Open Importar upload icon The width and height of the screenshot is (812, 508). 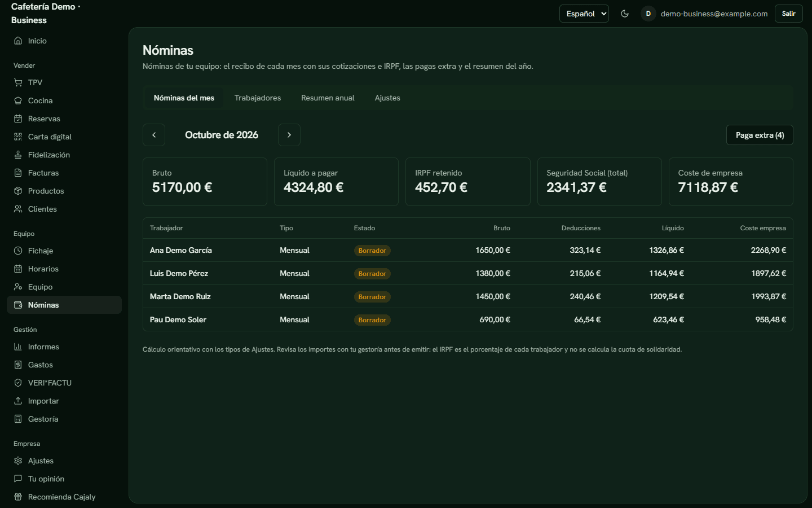point(18,401)
